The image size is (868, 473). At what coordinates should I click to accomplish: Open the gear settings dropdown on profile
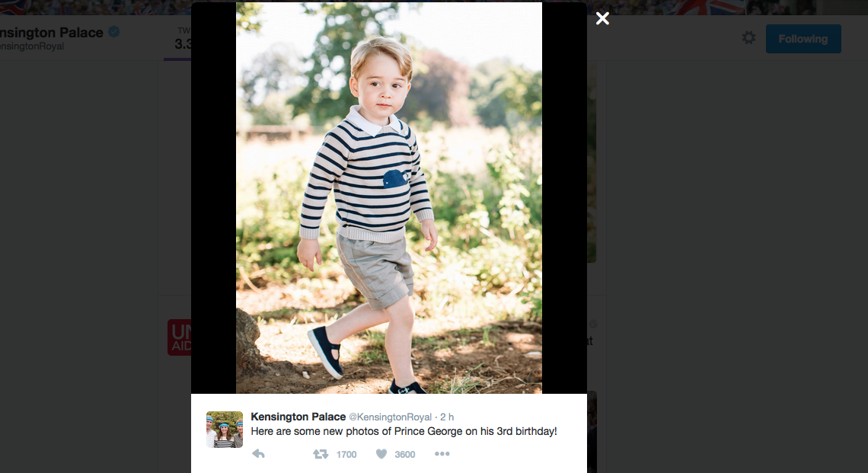point(748,38)
